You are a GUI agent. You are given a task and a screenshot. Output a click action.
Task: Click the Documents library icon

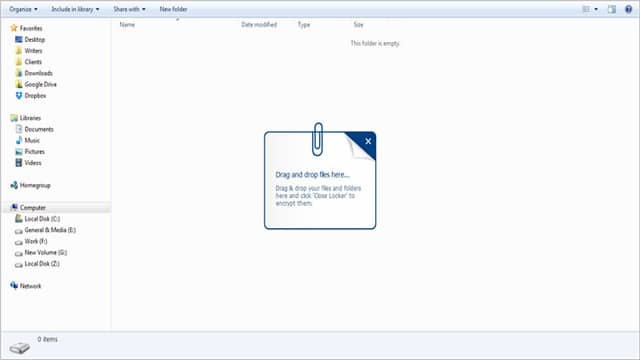click(19, 129)
